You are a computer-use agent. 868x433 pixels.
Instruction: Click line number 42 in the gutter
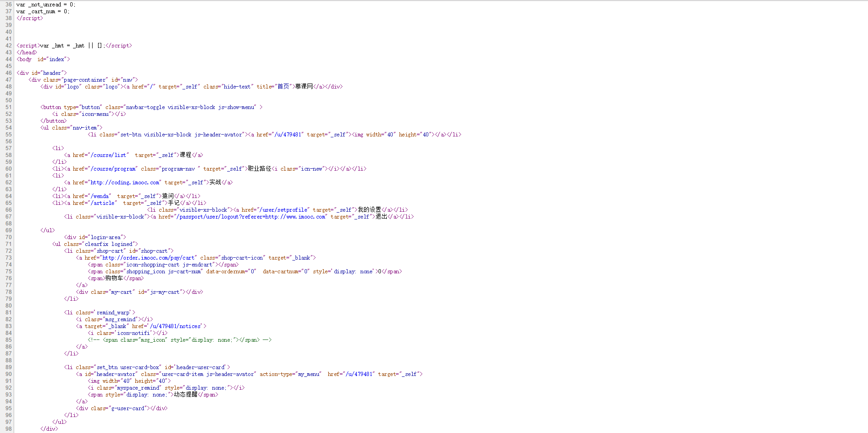coord(9,46)
